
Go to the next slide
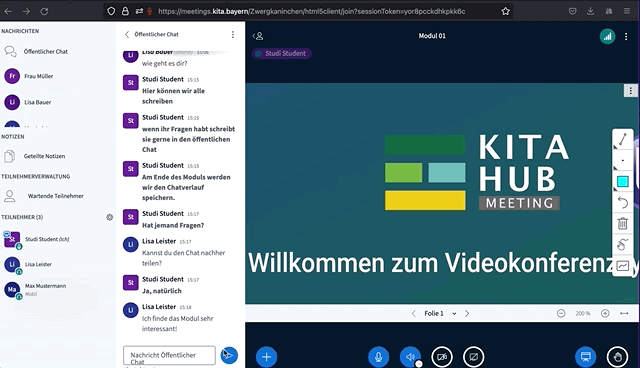tap(467, 313)
